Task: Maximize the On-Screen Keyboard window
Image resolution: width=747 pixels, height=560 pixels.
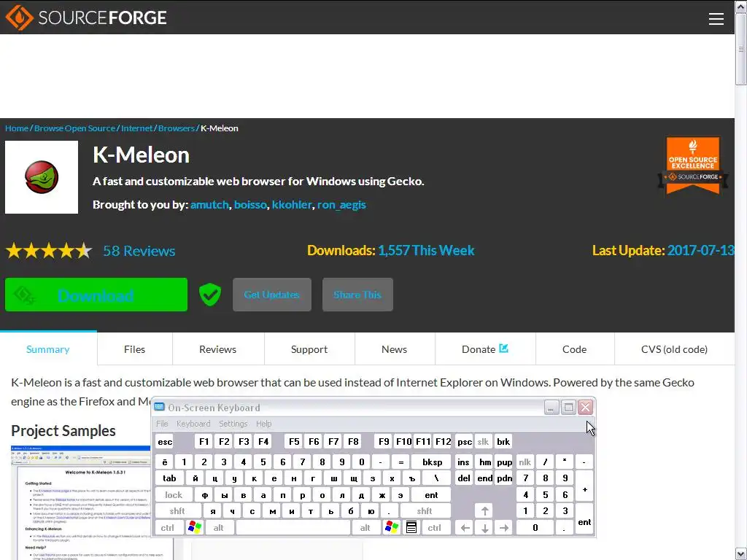Action: (x=568, y=408)
